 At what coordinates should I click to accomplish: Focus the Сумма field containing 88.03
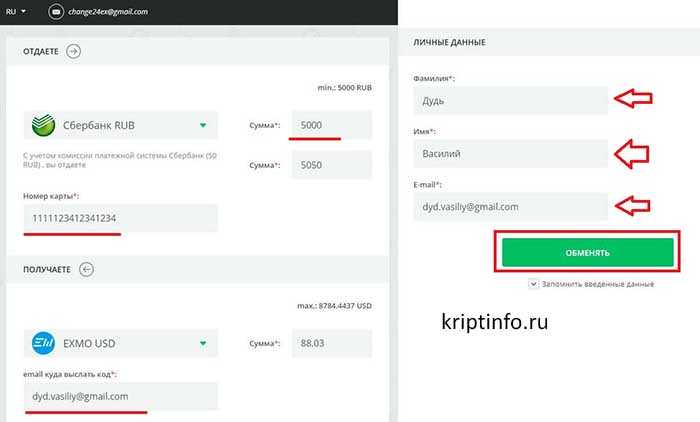point(332,343)
